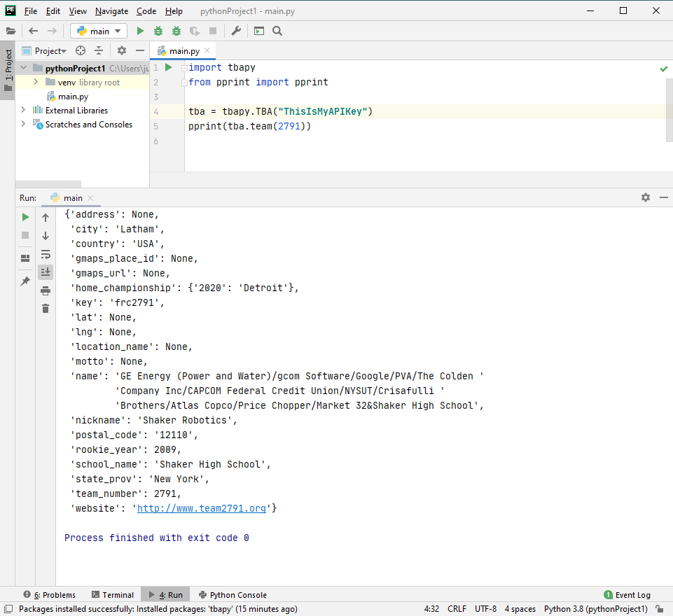Select main.py in the project tree
Viewport: 673px width, 616px height.
click(x=73, y=96)
